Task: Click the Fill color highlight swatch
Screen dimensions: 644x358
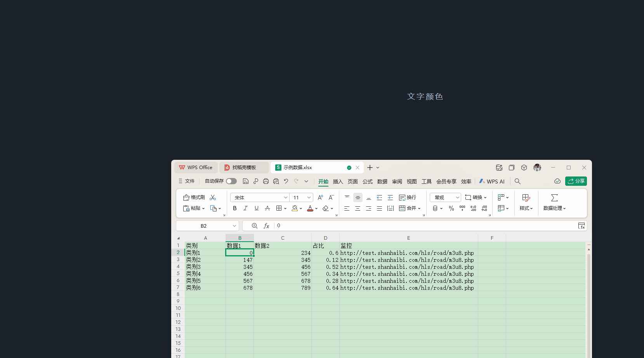Action: click(295, 208)
